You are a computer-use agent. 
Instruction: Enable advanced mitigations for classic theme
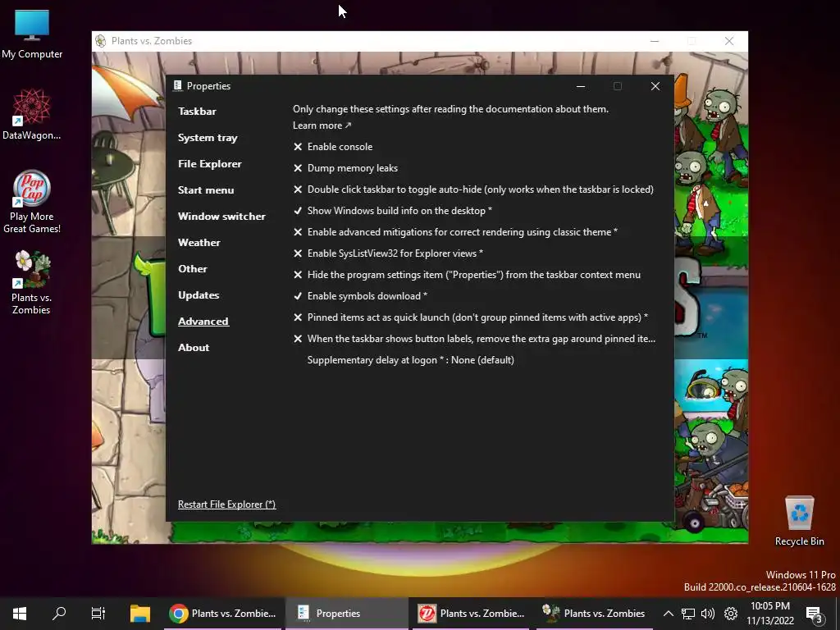coord(454,232)
